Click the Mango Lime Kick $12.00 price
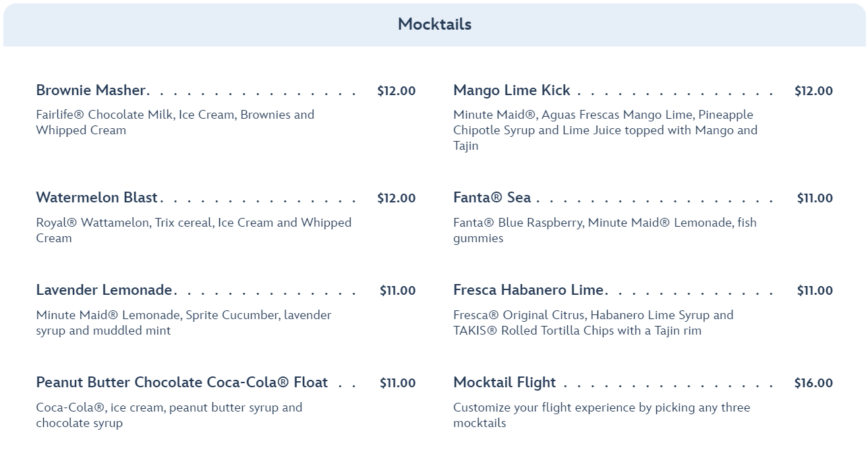The image size is (868, 450). [813, 90]
